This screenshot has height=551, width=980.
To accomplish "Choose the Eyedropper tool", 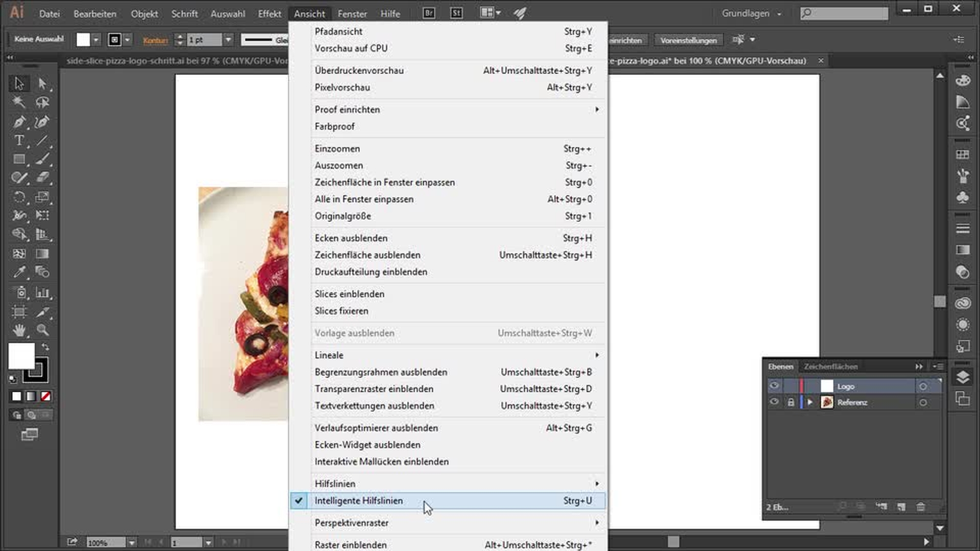I will [x=19, y=272].
